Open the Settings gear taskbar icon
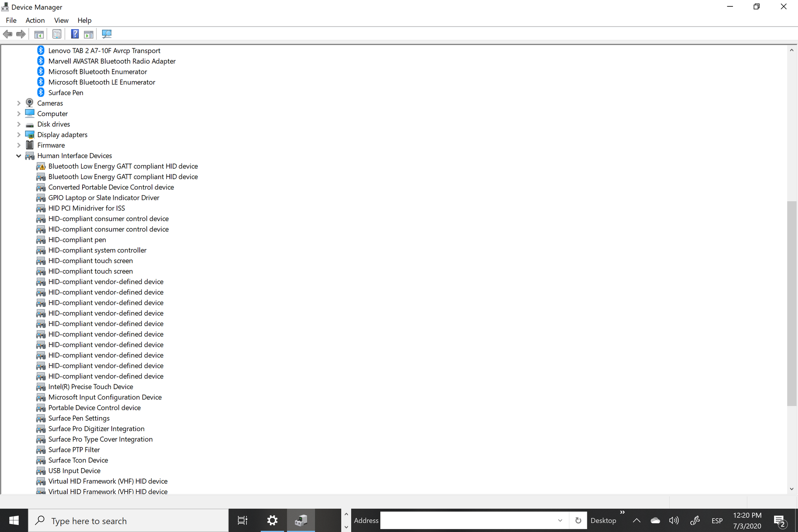This screenshot has height=532, width=798. (273, 520)
